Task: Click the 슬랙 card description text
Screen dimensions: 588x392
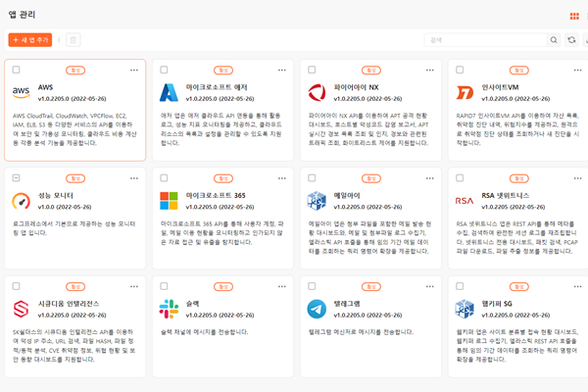Action: (205, 332)
